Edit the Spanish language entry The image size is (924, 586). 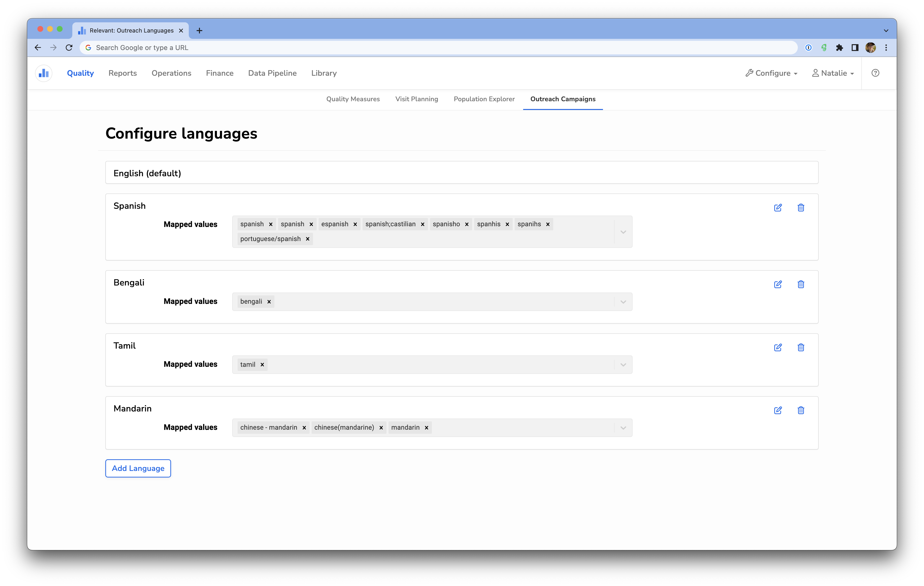pos(778,208)
